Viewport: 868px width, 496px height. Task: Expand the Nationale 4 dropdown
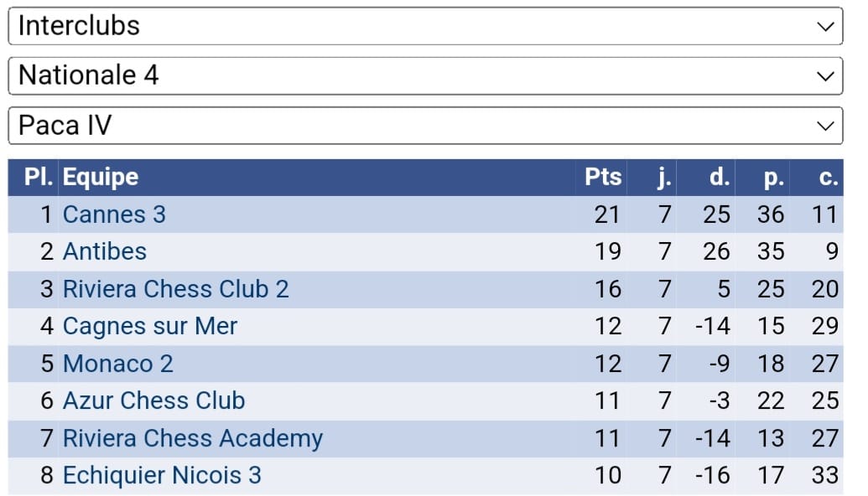[x=424, y=76]
